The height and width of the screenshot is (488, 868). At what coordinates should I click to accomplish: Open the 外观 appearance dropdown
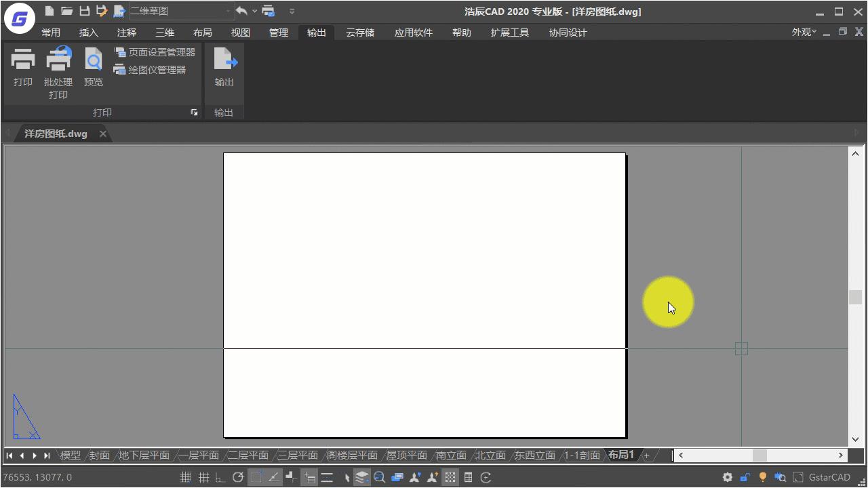(804, 32)
